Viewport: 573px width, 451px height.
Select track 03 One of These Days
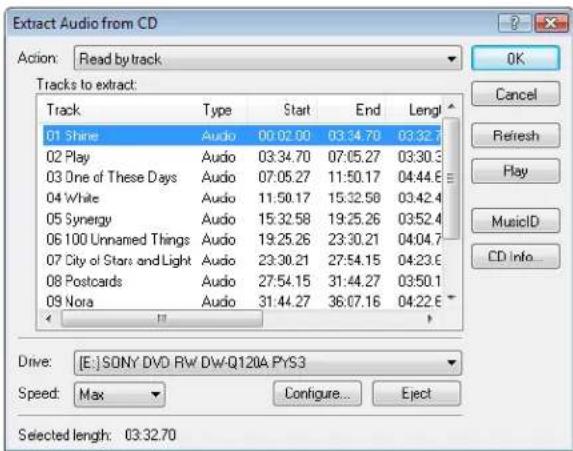242,177
